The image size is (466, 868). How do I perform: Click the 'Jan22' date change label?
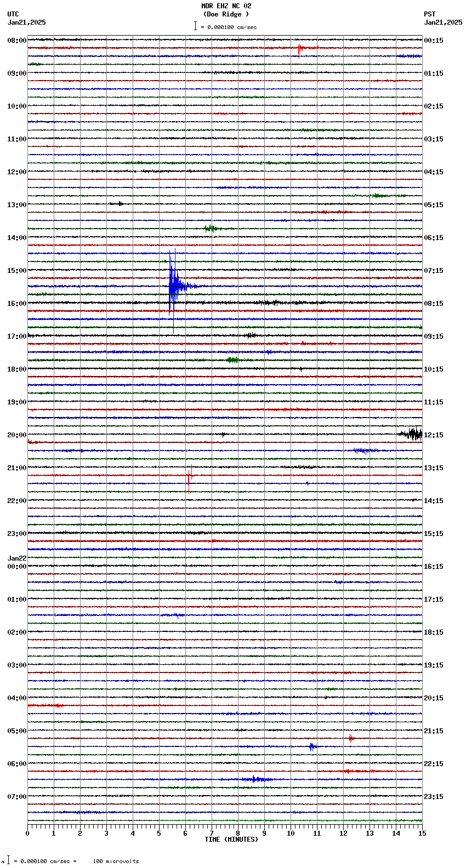point(16,558)
